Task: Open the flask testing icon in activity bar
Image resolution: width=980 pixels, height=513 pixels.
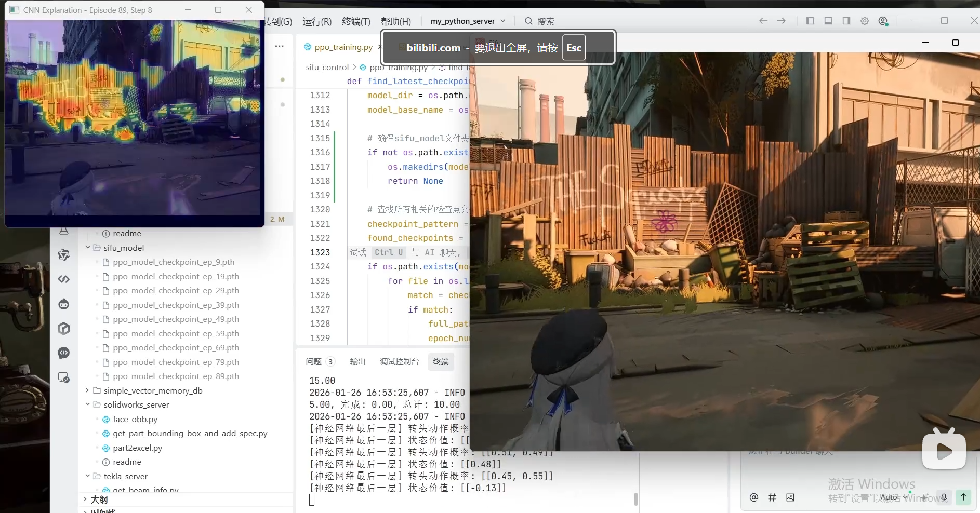Action: tap(64, 231)
